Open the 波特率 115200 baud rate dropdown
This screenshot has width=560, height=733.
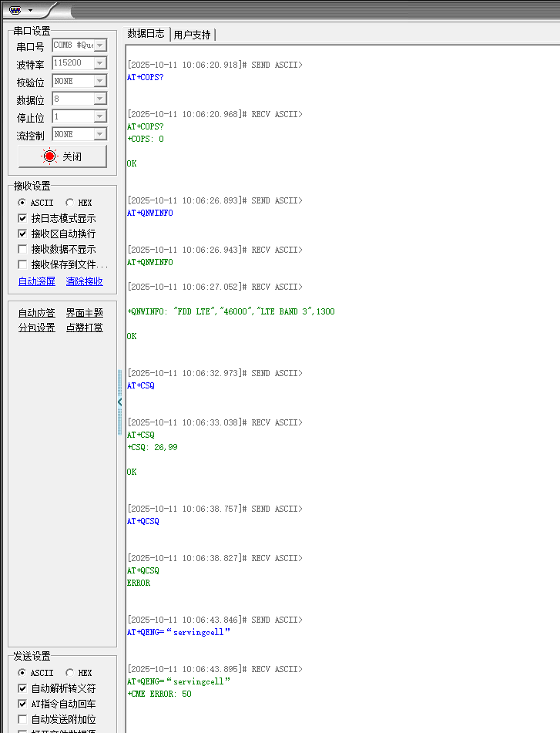100,63
